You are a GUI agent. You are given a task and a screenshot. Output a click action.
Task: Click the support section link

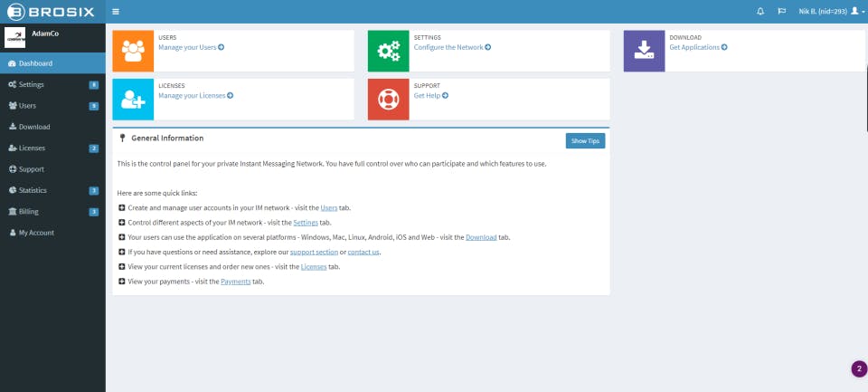tap(314, 252)
